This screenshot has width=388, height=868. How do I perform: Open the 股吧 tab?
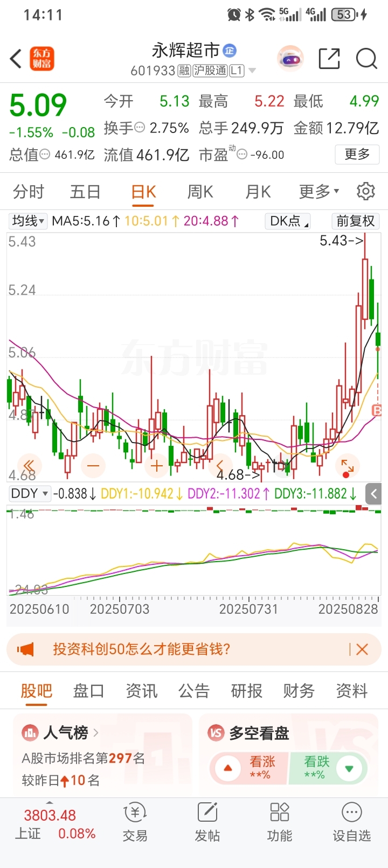37,691
